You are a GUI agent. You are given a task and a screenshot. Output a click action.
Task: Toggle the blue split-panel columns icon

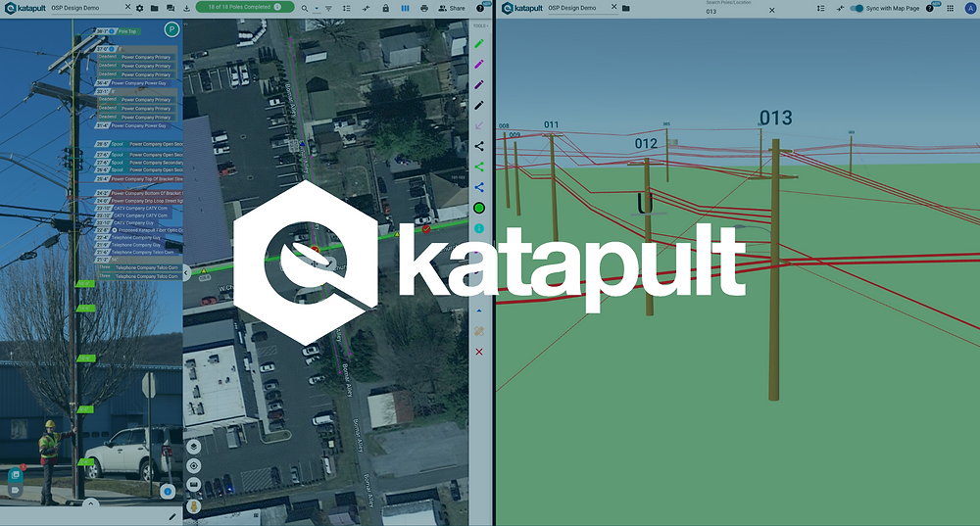tap(405, 8)
